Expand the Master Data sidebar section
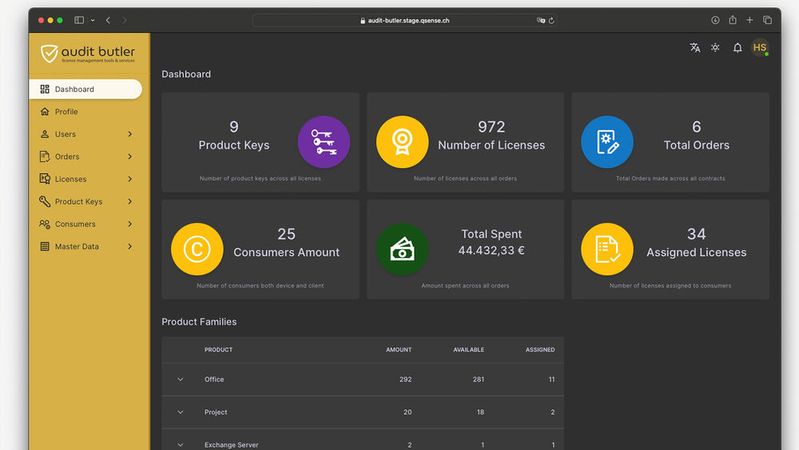This screenshot has height=450, width=799. click(130, 246)
